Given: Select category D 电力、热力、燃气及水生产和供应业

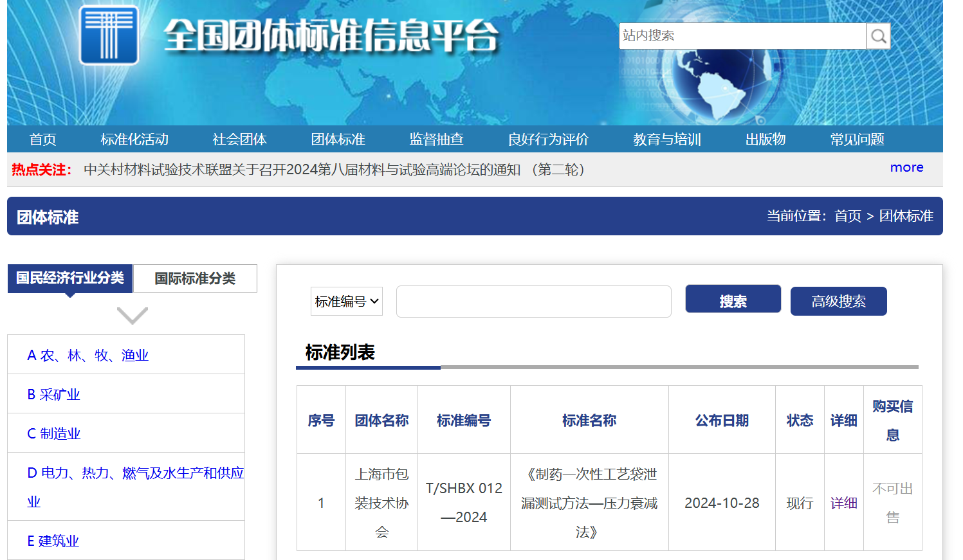Looking at the screenshot, I should tap(135, 487).
